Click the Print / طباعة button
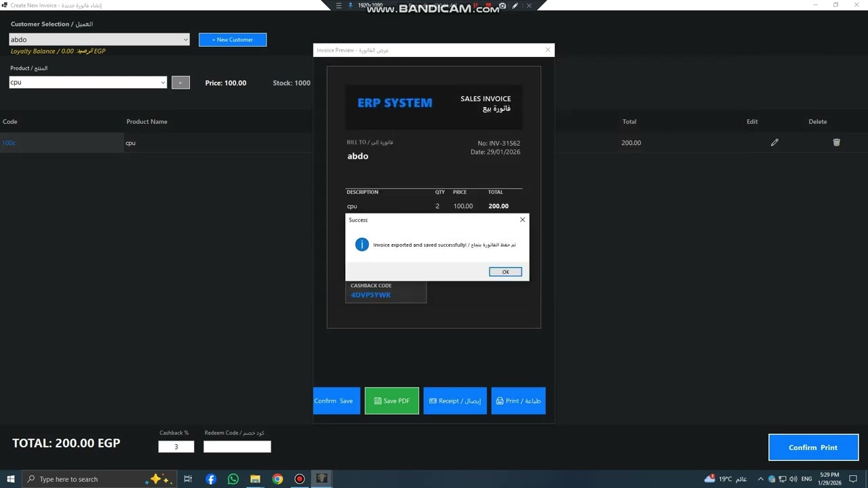The image size is (868, 488). [x=519, y=401]
